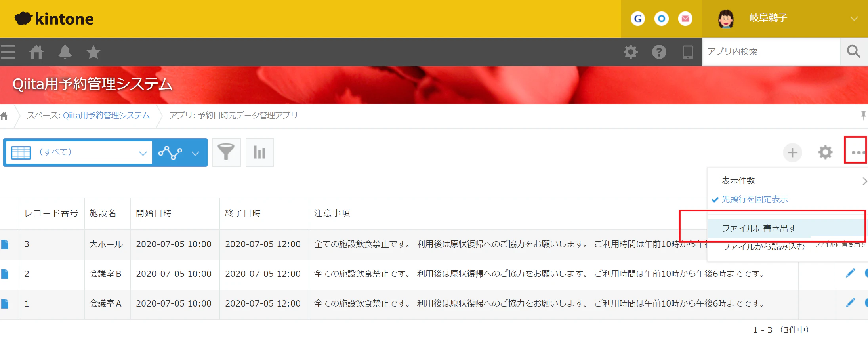
Task: Open the hamburger menu in the navigation bar
Action: pos(8,52)
